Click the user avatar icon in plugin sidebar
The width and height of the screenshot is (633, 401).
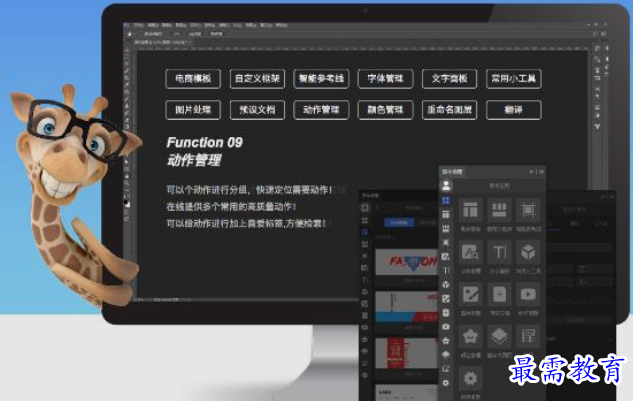tap(446, 185)
